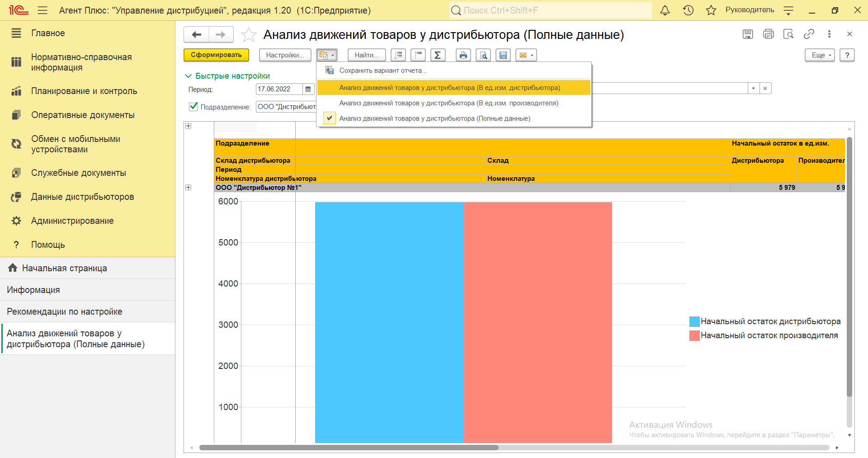
Task: Collapse all groups icon in toolbar
Action: [418, 55]
